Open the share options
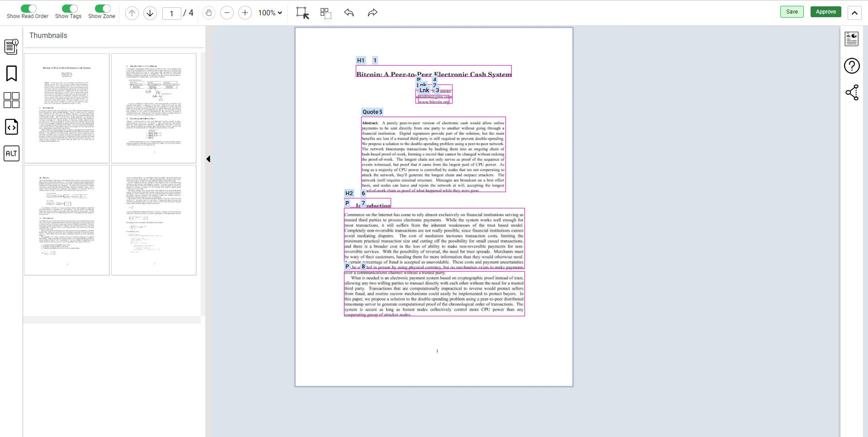 point(852,93)
